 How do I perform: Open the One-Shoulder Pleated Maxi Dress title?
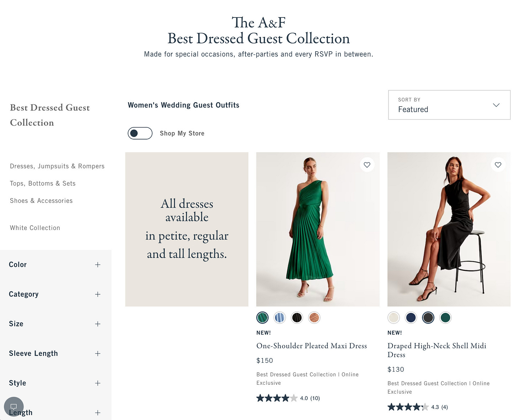coord(312,346)
